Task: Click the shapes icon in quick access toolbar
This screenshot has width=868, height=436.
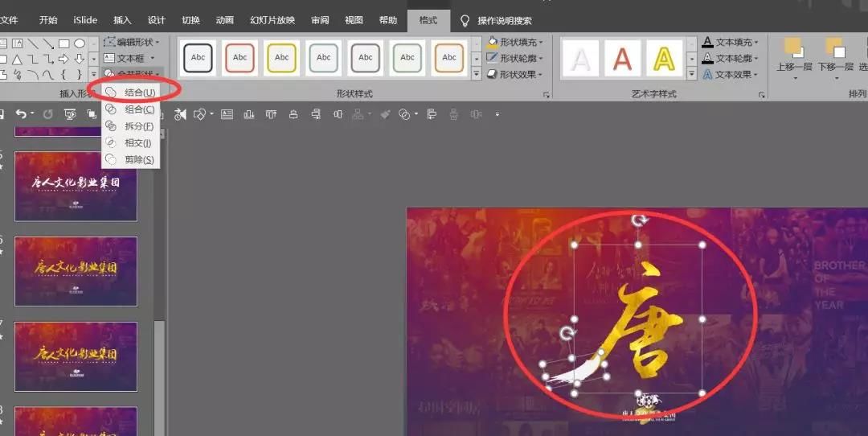Action: tap(199, 114)
